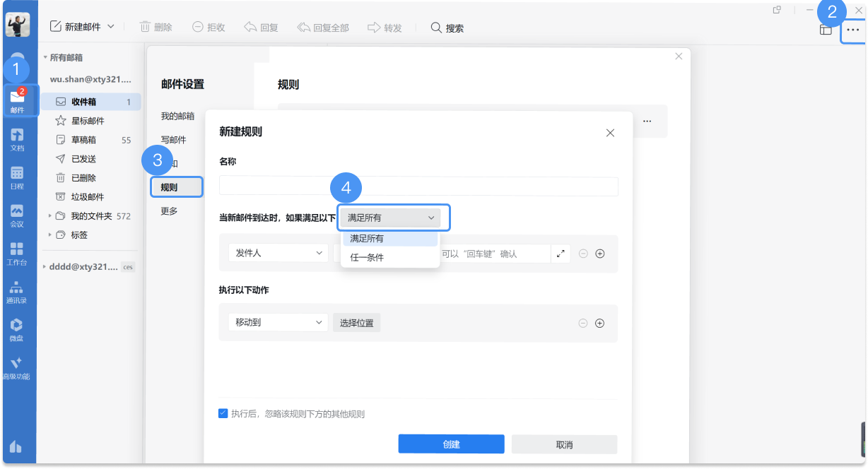Uncheck 执行后忽略其他规则 checkbox
The width and height of the screenshot is (868, 469).
pyautogui.click(x=223, y=414)
